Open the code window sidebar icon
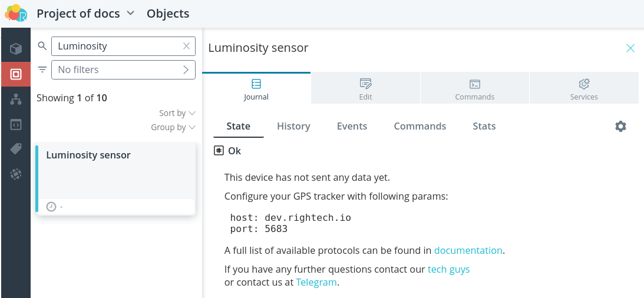This screenshot has height=298, width=644. coord(15,124)
